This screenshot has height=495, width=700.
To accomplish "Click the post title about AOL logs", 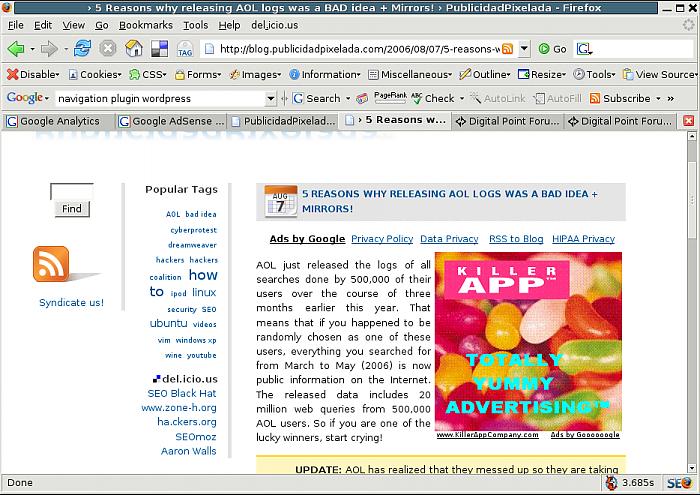I will (450, 201).
